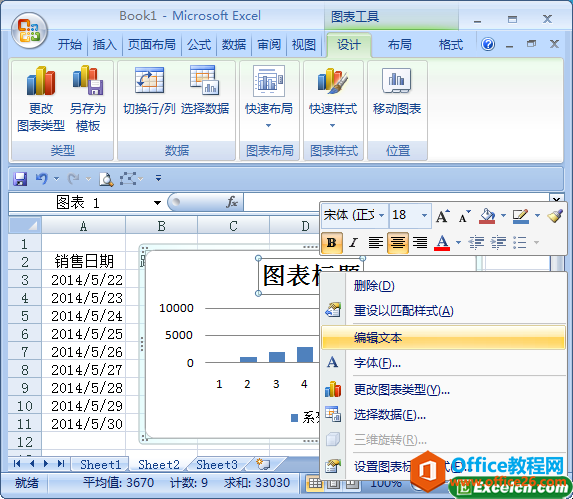Select 编辑文本 in context menu

click(443, 338)
